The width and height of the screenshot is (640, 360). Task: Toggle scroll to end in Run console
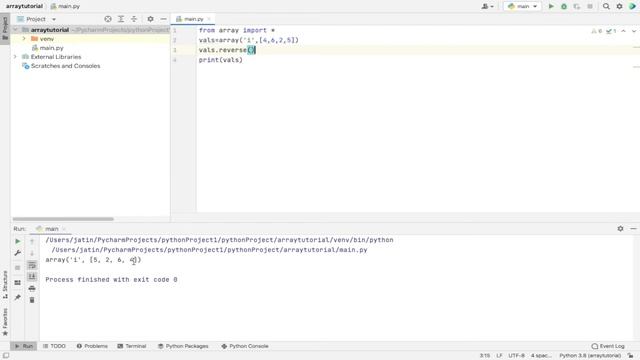click(x=32, y=277)
